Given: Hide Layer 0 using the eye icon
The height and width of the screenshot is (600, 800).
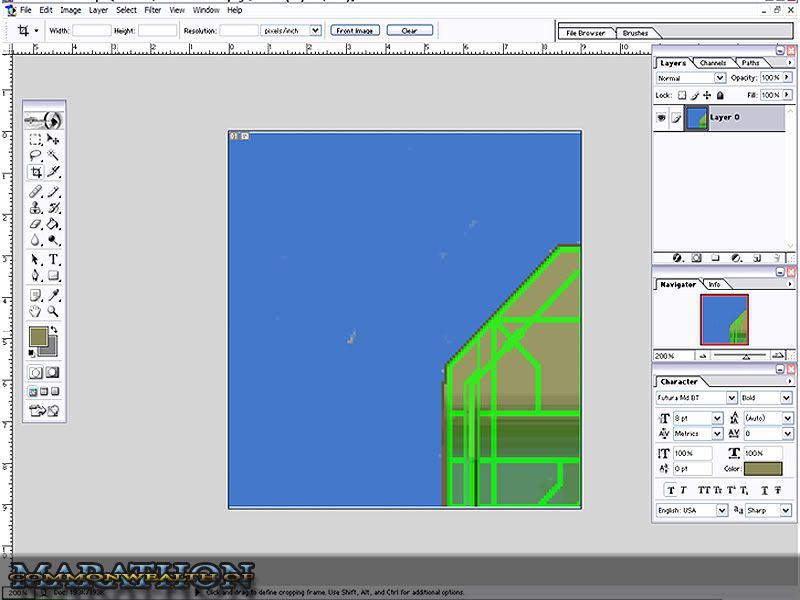Looking at the screenshot, I should point(662,118).
